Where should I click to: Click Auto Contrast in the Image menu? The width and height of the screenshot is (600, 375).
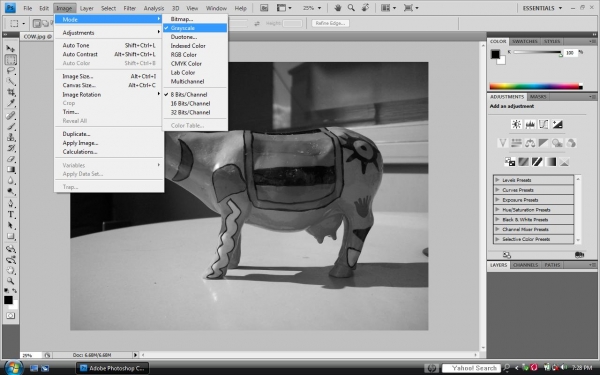pos(109,54)
